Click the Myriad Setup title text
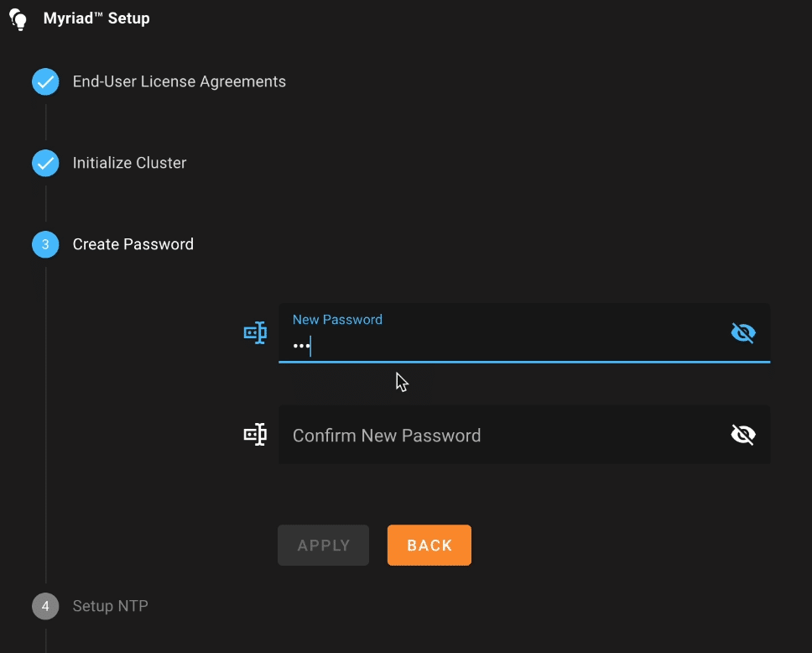Image resolution: width=812 pixels, height=653 pixels. pyautogui.click(x=96, y=18)
